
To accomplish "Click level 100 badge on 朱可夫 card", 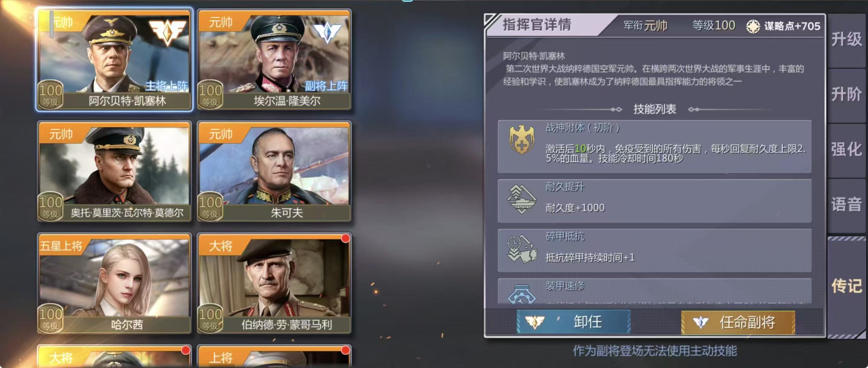I will click(210, 207).
